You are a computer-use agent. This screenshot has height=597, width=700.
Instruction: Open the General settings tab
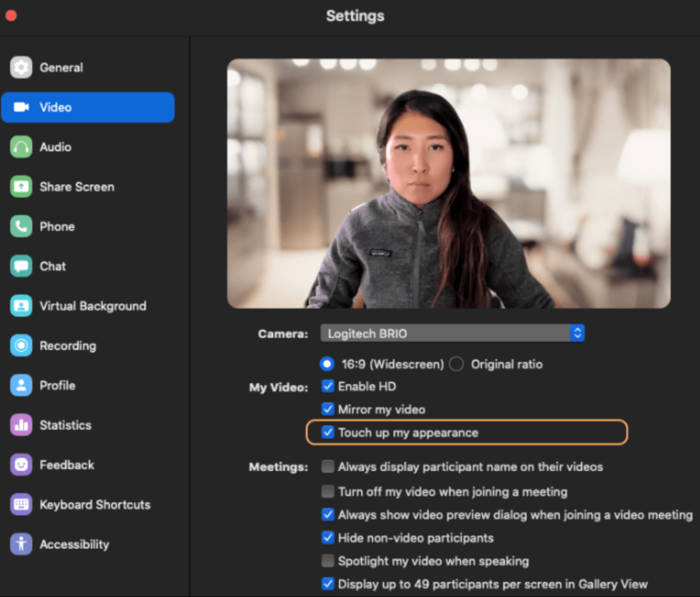point(88,67)
